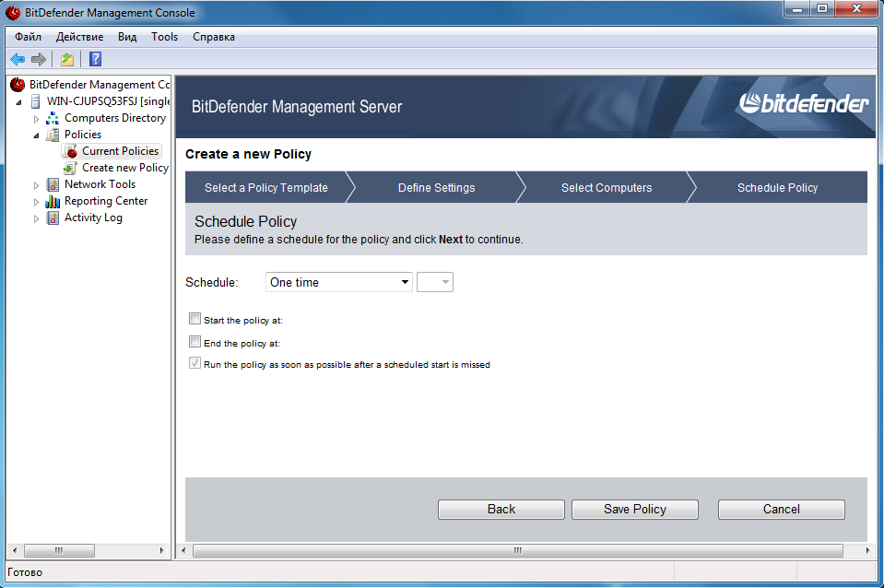Click the Create a new Policy heading
This screenshot has height=588, width=884.
248,154
